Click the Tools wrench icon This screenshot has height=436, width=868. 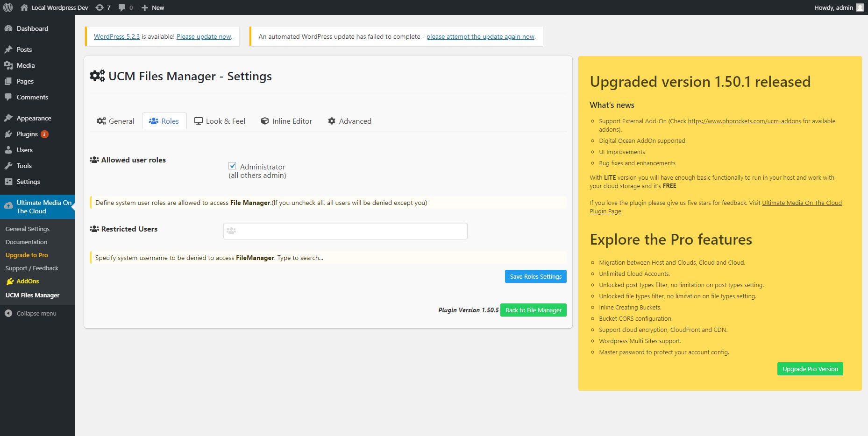click(x=8, y=166)
